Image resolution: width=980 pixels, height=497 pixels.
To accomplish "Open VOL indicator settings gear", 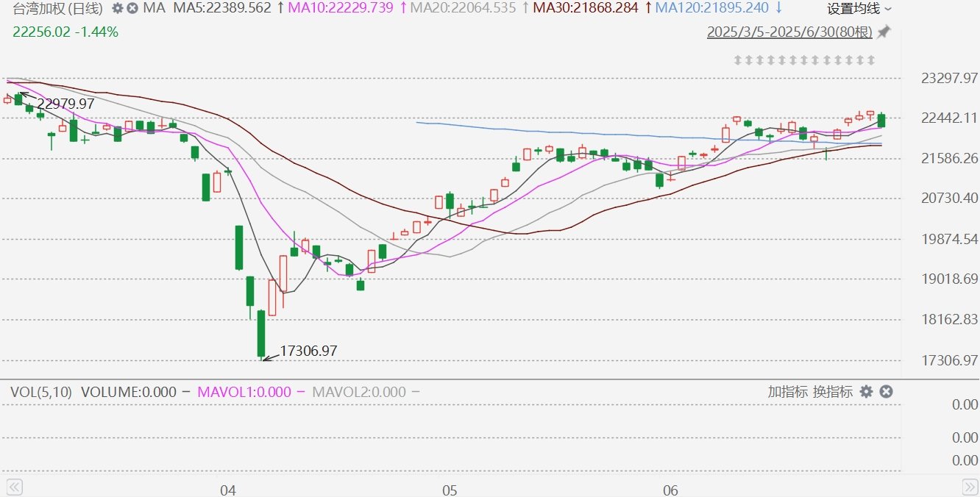I will 867,392.
